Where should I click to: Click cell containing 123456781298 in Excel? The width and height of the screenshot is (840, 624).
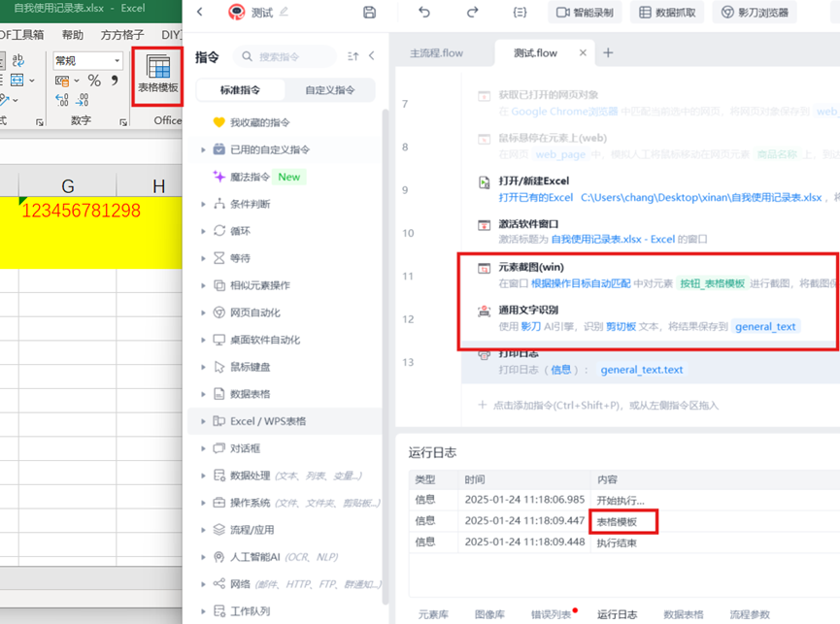[68, 232]
